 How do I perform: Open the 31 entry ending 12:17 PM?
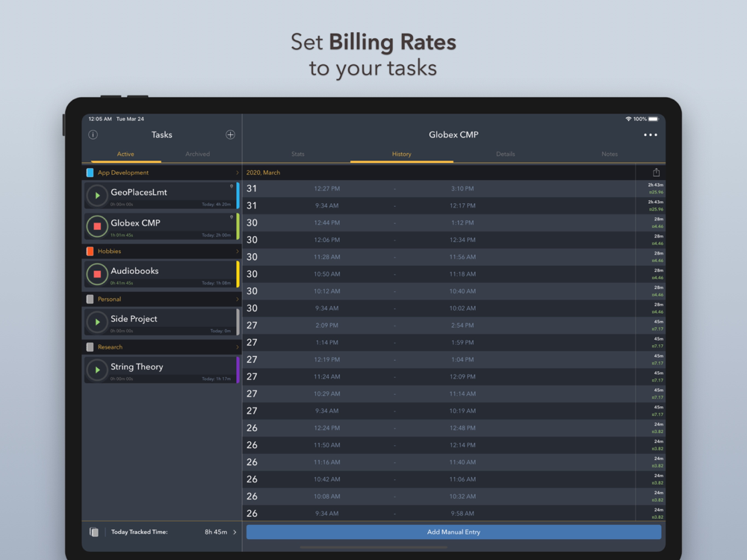click(x=453, y=206)
